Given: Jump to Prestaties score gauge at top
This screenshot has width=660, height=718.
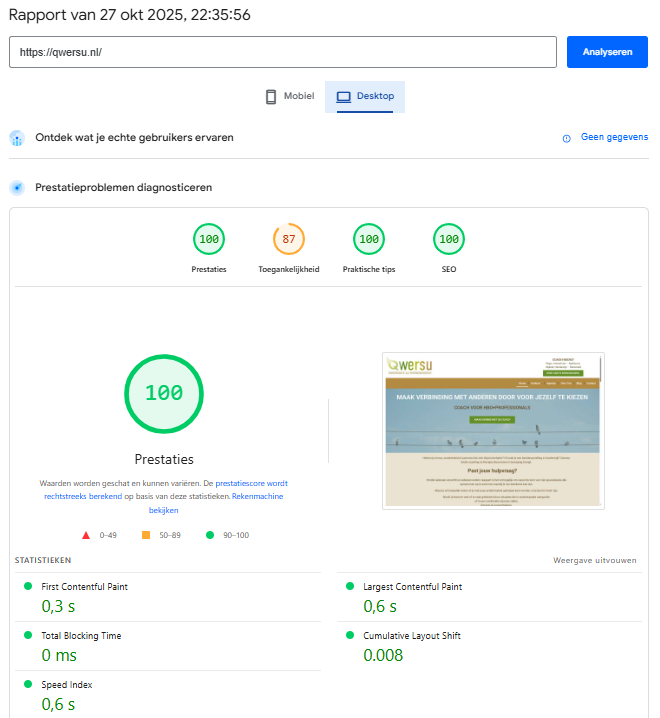Looking at the screenshot, I should tap(209, 240).
